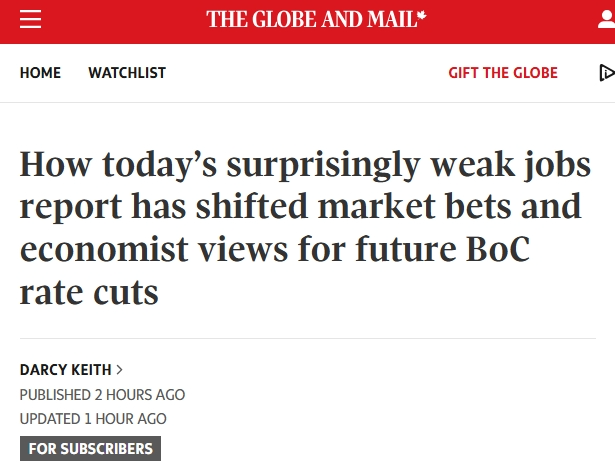Select the GIFT THE GLOBE link

(503, 73)
